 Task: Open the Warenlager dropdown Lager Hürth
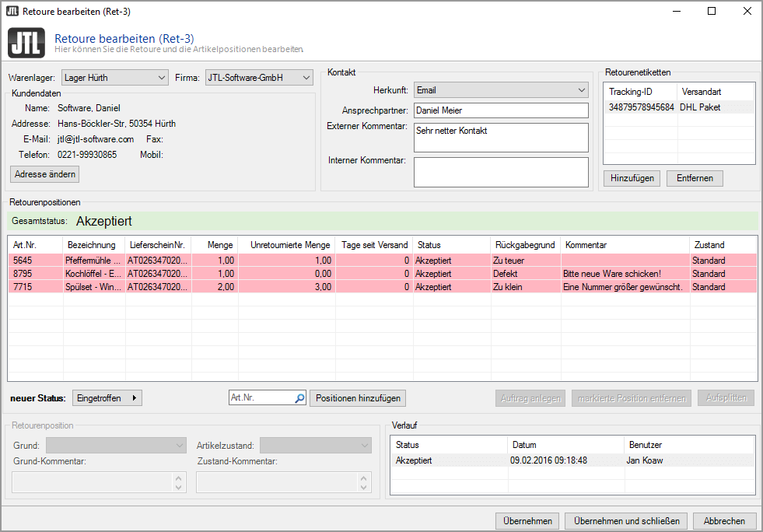[x=114, y=78]
